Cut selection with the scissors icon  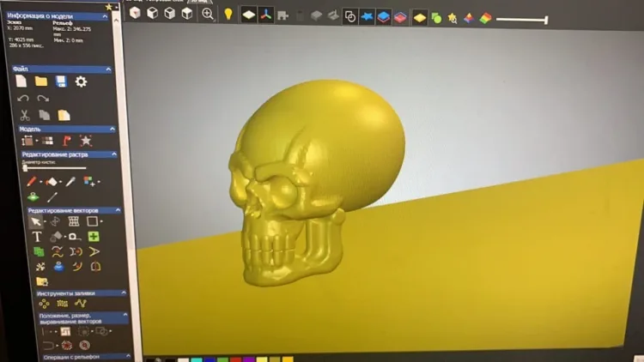(25, 115)
